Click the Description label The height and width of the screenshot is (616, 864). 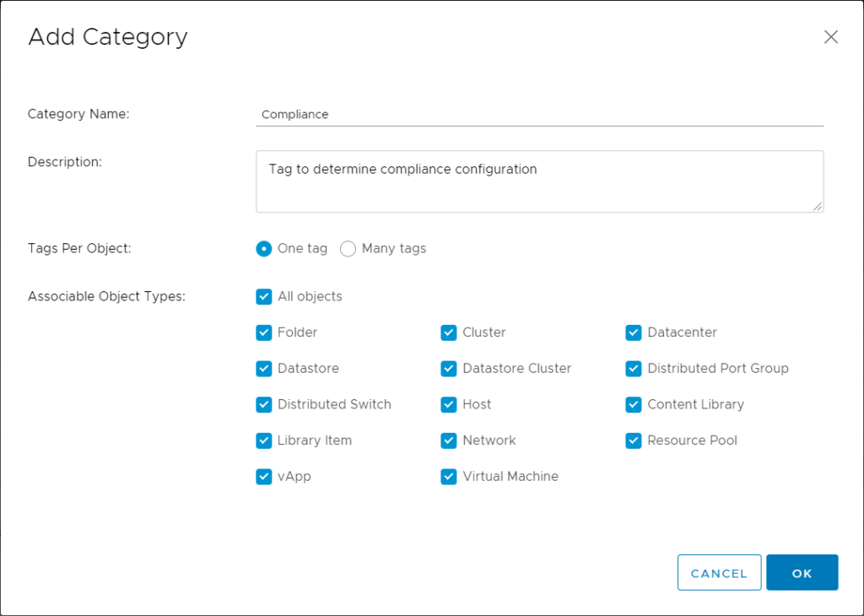(64, 162)
